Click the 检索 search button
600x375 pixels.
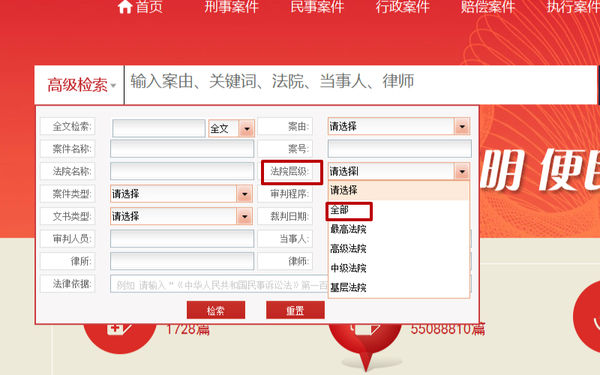point(216,310)
